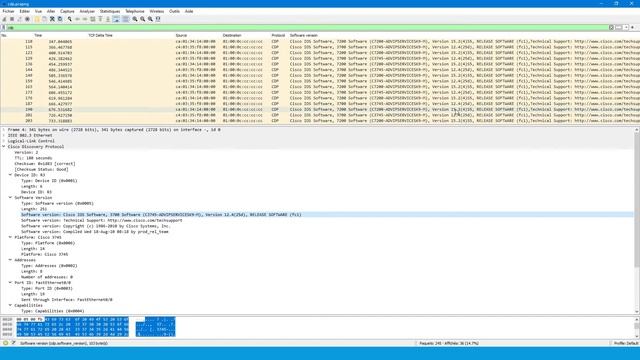Sort packet list by the Time column
Image resolution: width=640 pixels, height=360 pixels.
pos(38,36)
